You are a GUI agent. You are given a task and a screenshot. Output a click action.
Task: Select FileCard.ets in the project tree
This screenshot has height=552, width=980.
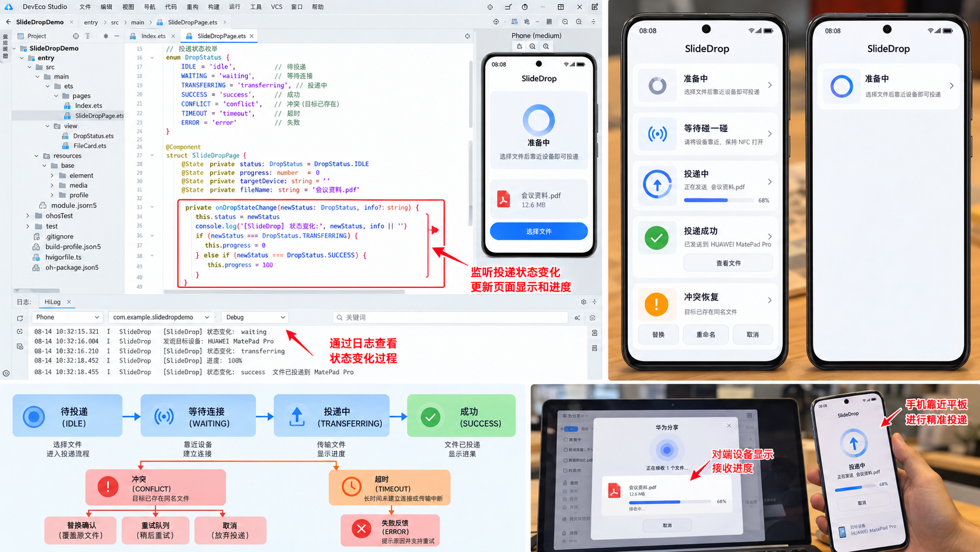(90, 146)
